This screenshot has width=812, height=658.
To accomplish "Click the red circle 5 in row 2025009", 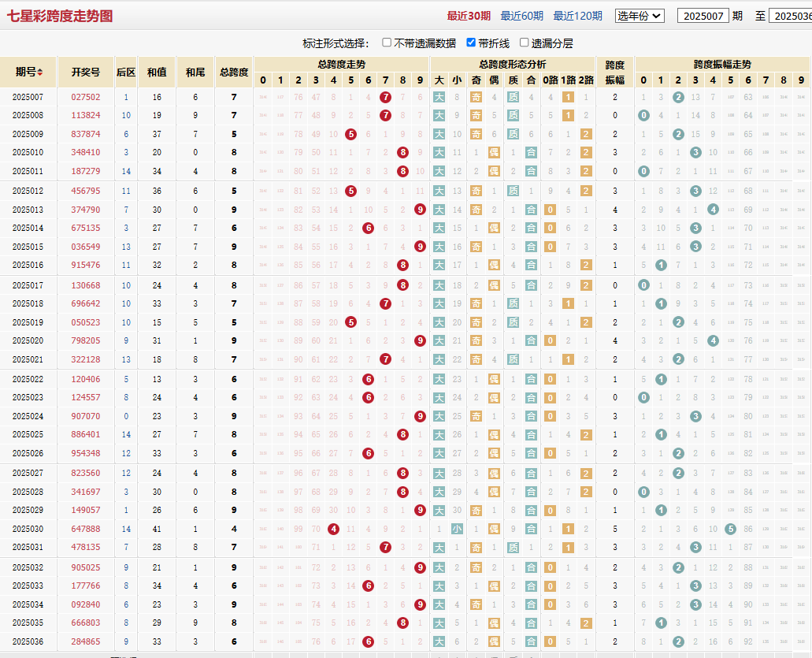I will coord(350,134).
